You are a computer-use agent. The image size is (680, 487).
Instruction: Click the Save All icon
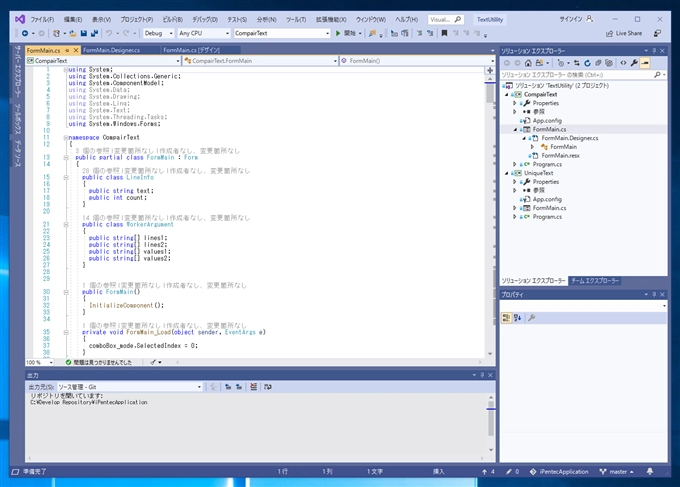point(94,33)
